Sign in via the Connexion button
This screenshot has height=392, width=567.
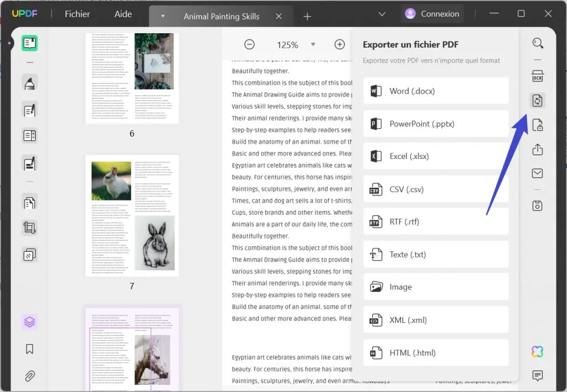tap(432, 13)
